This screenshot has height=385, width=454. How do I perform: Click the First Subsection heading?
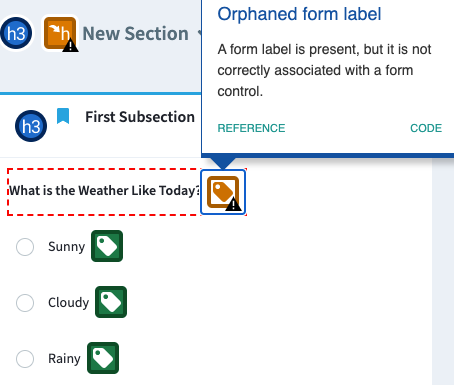click(140, 117)
